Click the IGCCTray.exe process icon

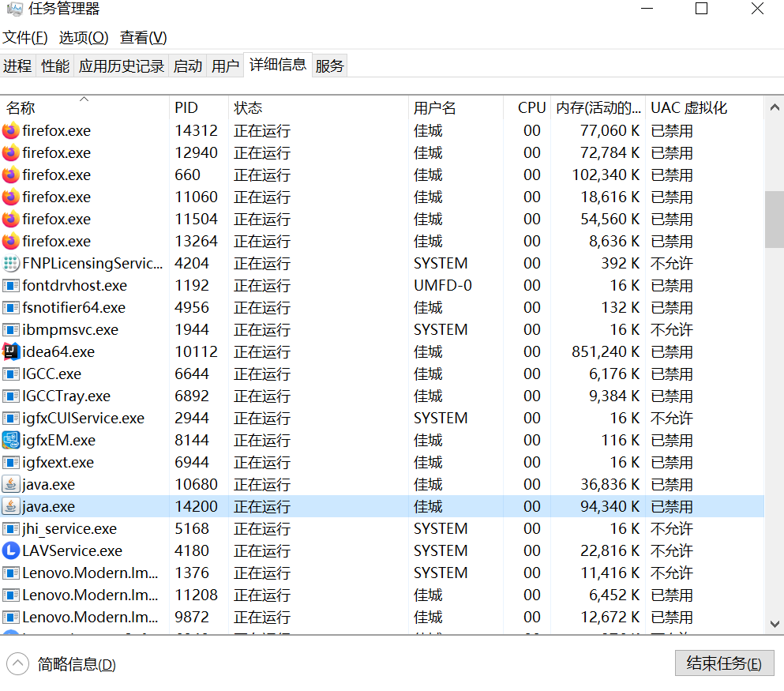coord(11,396)
